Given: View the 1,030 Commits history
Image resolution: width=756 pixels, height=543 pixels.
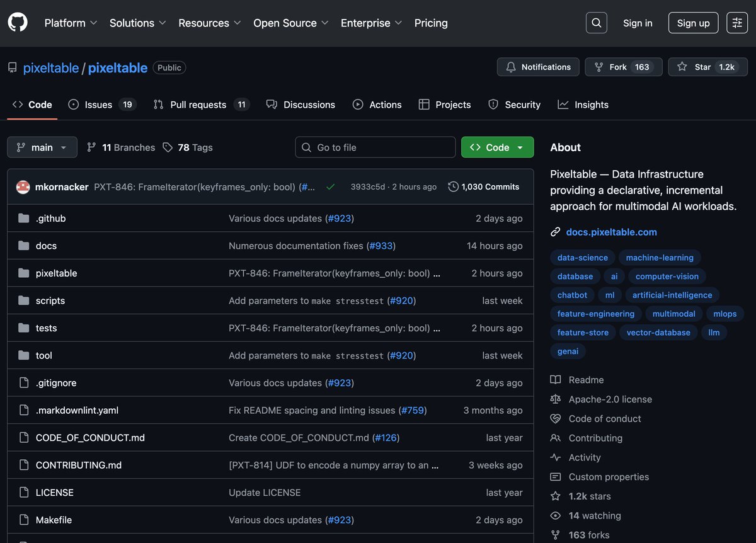Looking at the screenshot, I should pos(484,186).
